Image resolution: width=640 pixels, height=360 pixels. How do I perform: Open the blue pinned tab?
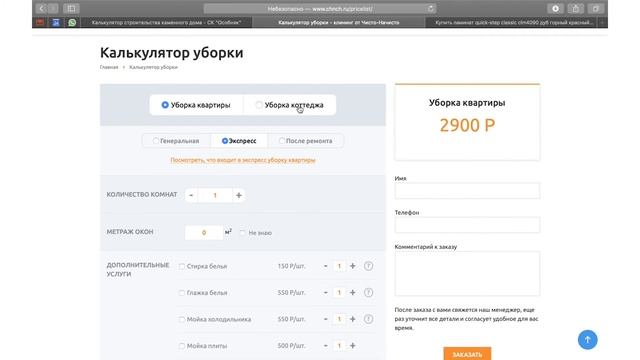56,22
